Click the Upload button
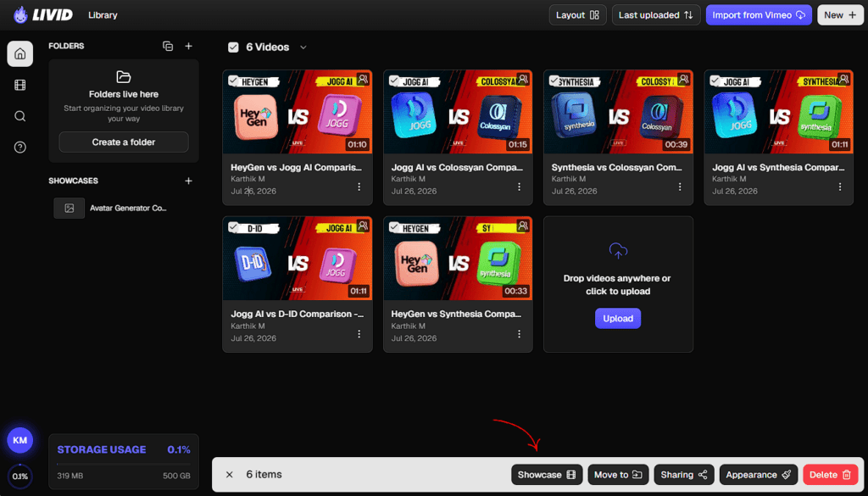 point(618,318)
